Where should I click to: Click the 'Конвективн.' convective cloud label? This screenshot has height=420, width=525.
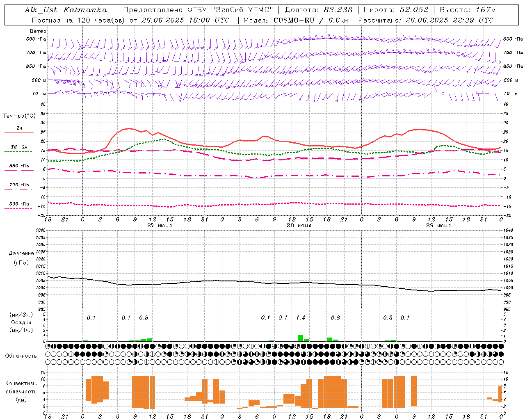(21, 383)
